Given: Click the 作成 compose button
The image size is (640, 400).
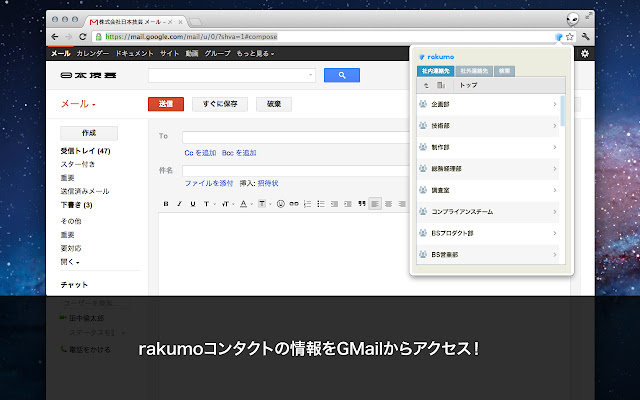Looking at the screenshot, I should pos(89,133).
